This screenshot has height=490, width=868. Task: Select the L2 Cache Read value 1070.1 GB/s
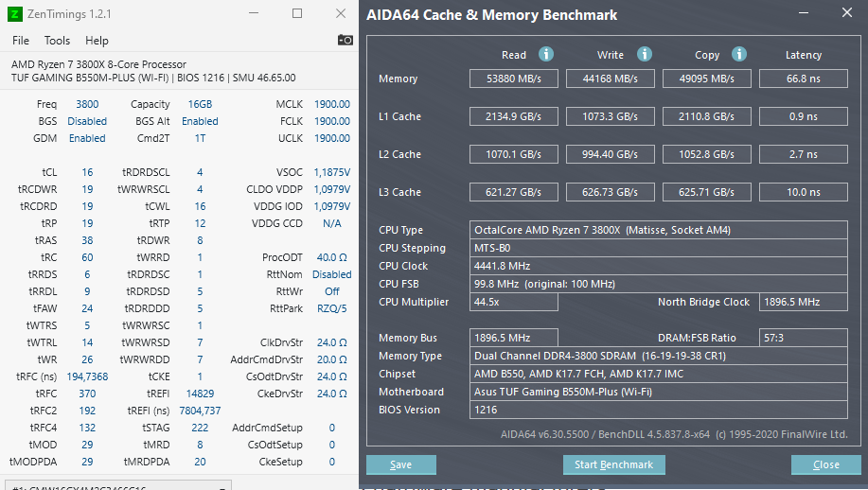pos(514,154)
